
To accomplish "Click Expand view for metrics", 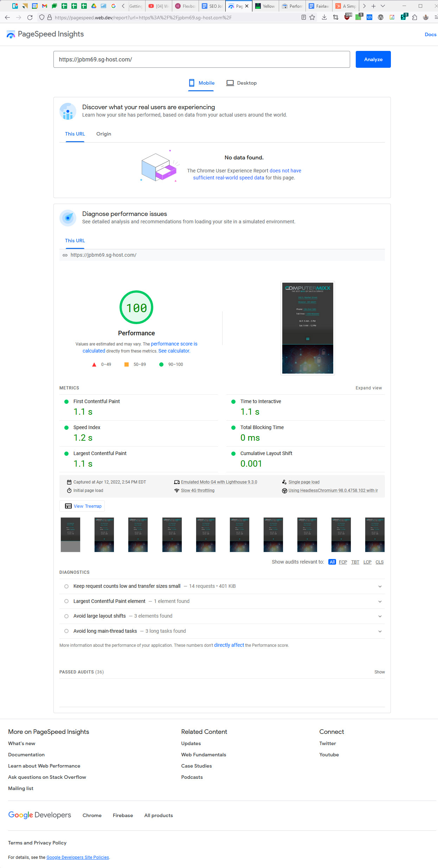I will point(368,388).
